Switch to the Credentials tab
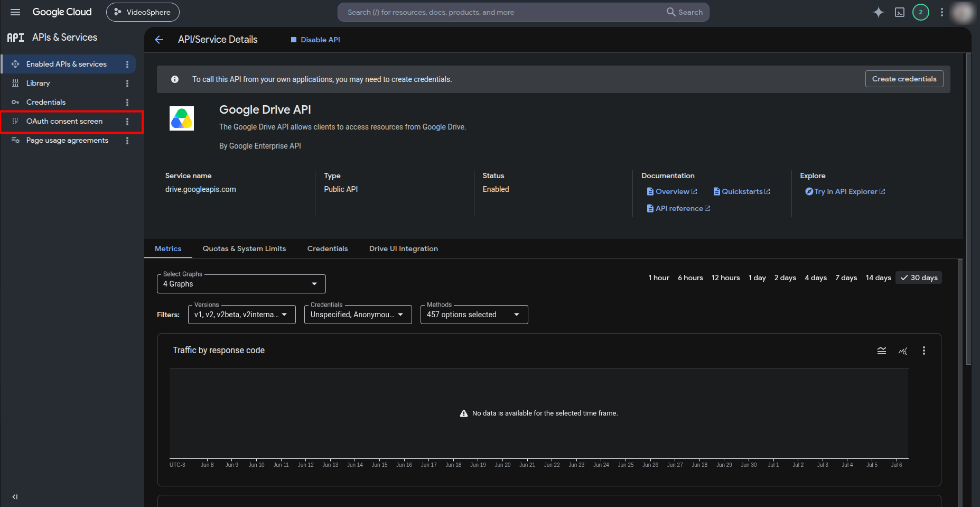Image resolution: width=980 pixels, height=507 pixels. click(328, 248)
